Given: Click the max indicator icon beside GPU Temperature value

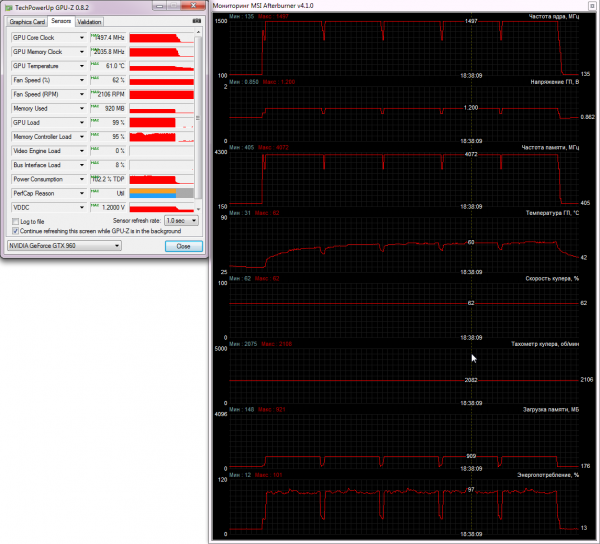Looking at the screenshot, I should (x=94, y=63).
